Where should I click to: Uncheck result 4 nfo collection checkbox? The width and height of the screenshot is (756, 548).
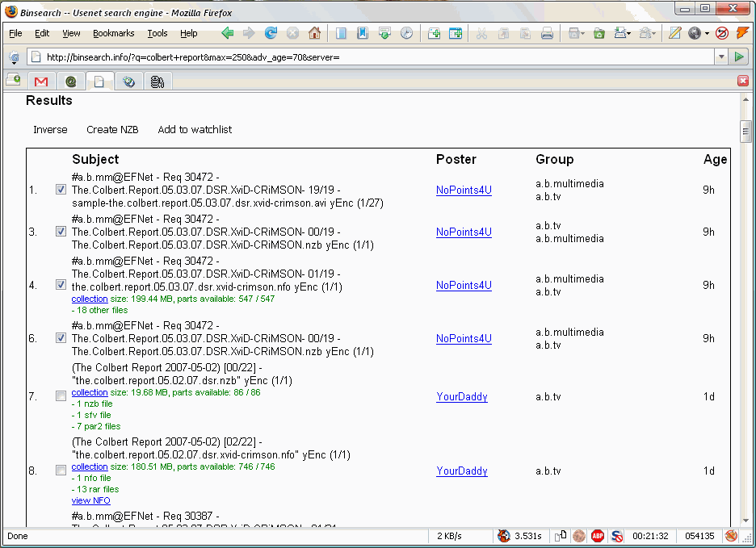[x=61, y=284]
